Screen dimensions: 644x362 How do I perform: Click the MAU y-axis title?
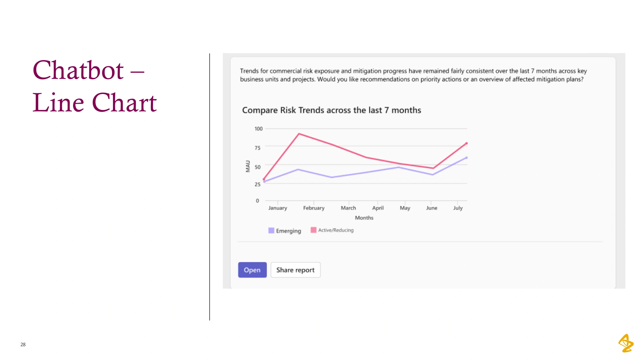(x=248, y=166)
